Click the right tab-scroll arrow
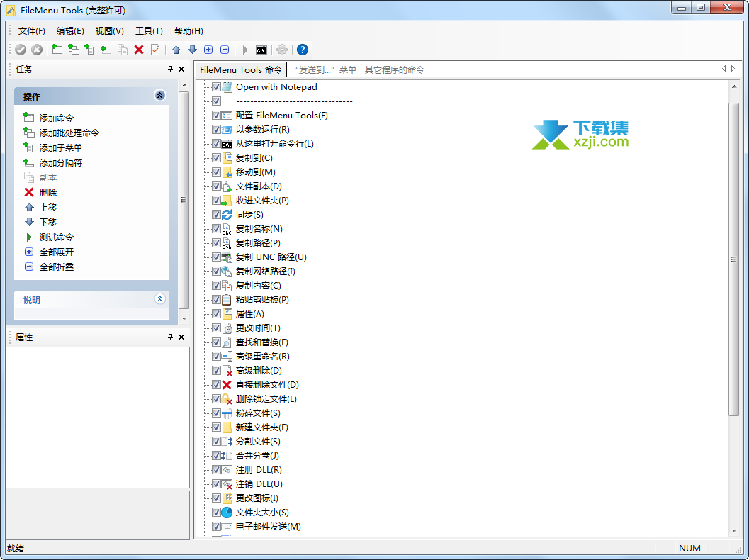 (733, 69)
